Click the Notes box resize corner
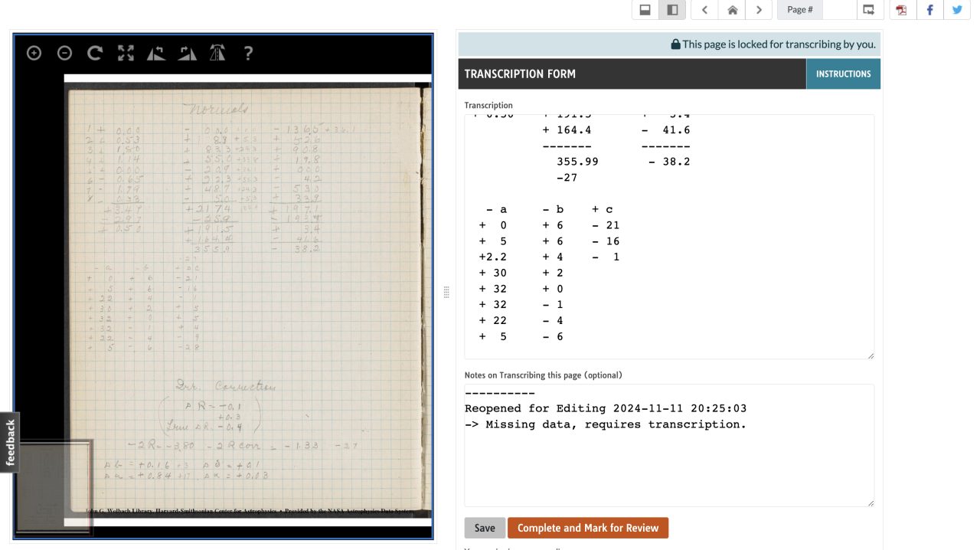Viewport: 980px width, 550px height. coord(870,502)
